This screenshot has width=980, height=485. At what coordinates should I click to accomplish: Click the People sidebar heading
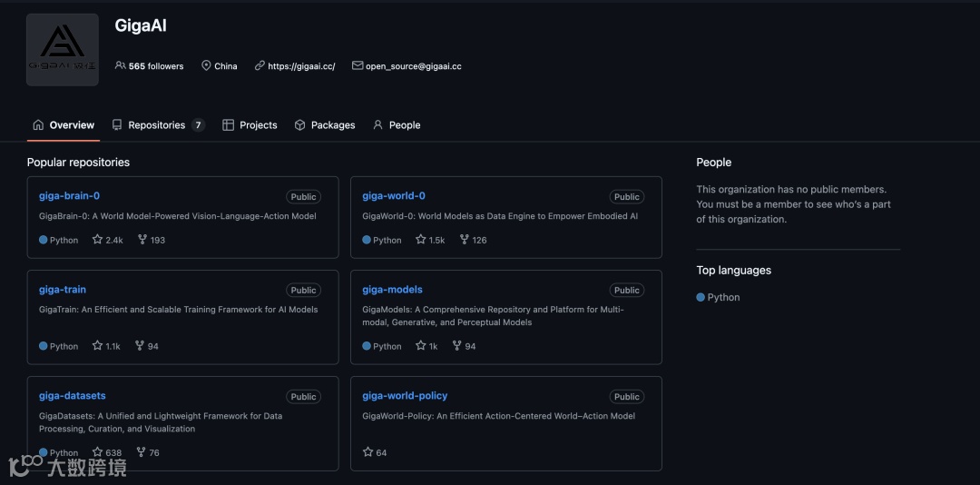714,162
